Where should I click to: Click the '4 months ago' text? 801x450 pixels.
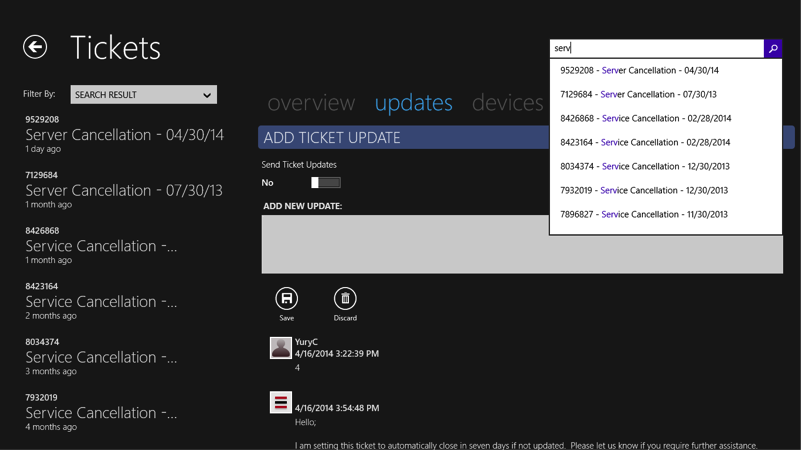click(x=51, y=427)
